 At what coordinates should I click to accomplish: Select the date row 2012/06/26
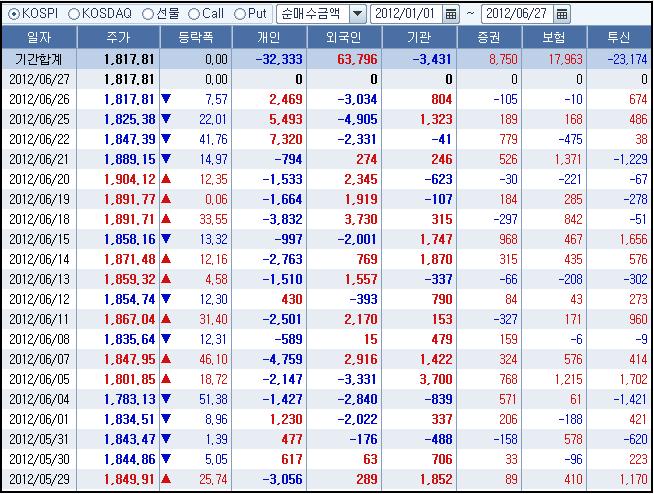(39, 99)
